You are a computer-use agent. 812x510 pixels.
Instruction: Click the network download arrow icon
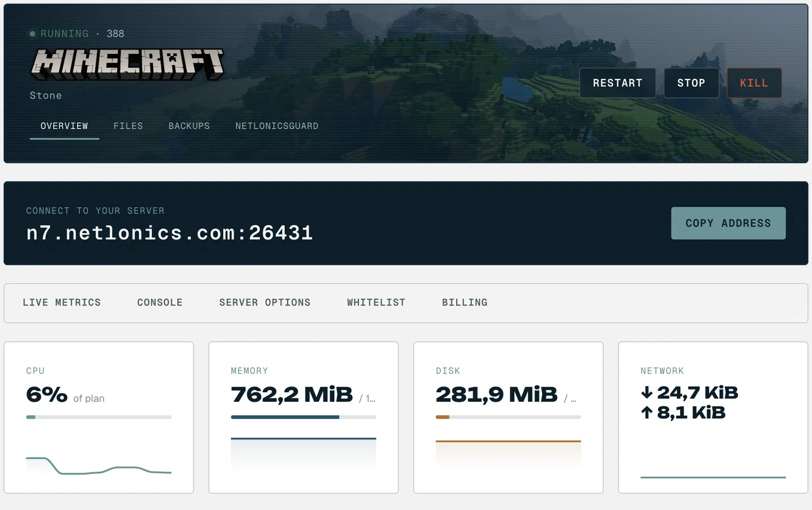[x=647, y=392]
